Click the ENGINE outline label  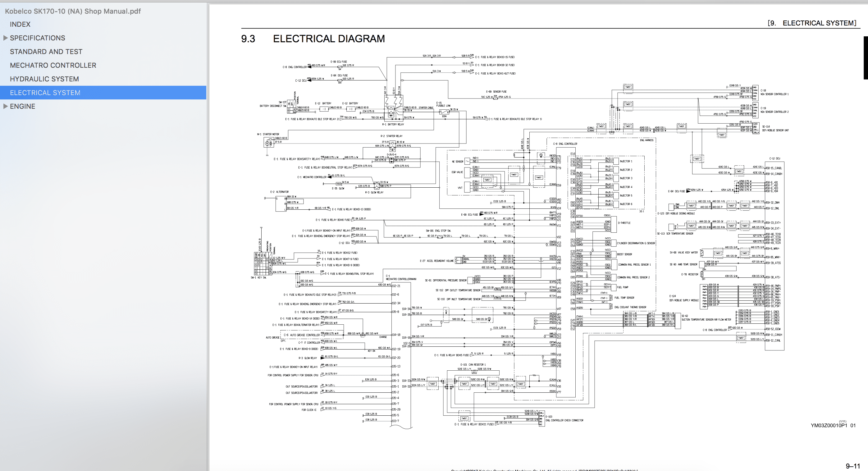23,107
